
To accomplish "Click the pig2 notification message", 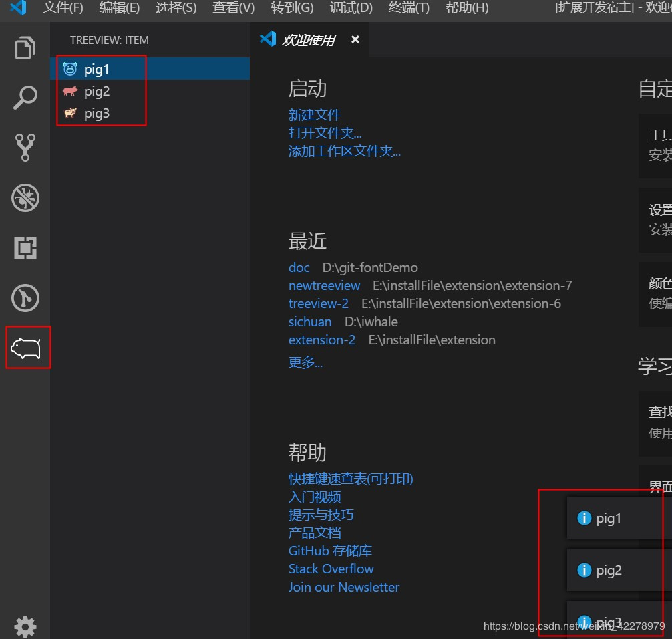I will [609, 570].
